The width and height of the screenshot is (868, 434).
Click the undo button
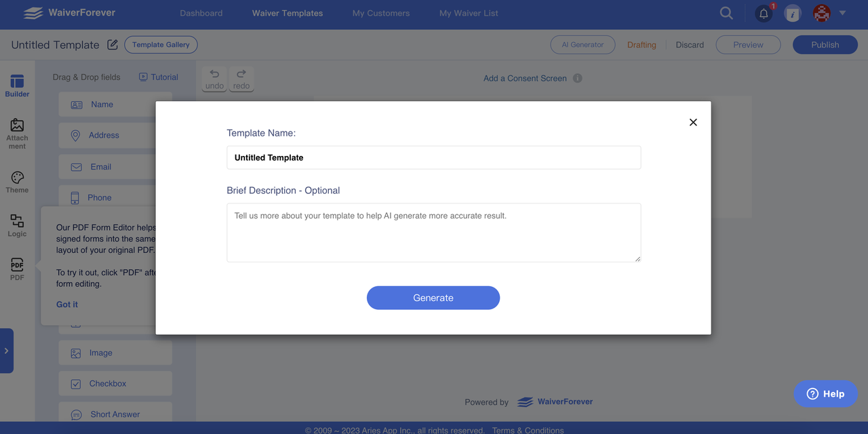pyautogui.click(x=214, y=79)
